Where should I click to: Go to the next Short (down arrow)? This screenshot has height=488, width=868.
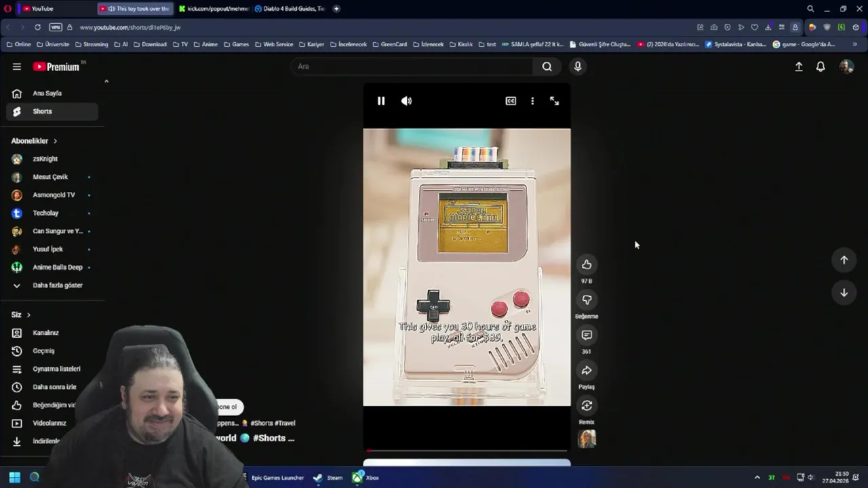coord(844,292)
